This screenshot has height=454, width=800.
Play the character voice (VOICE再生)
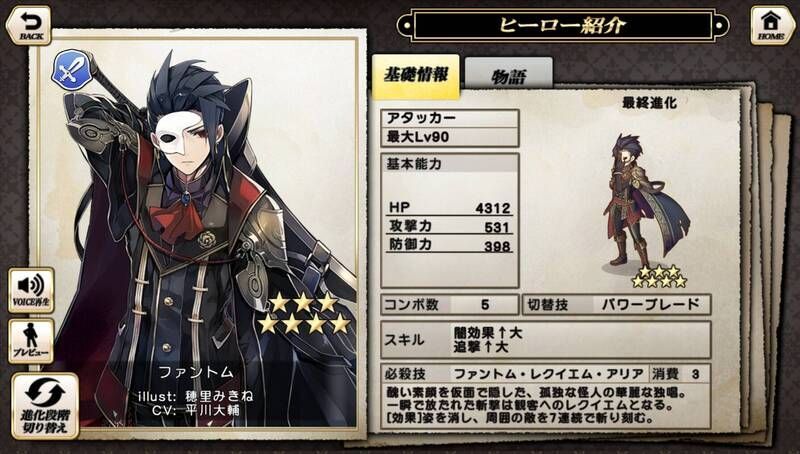(31, 290)
